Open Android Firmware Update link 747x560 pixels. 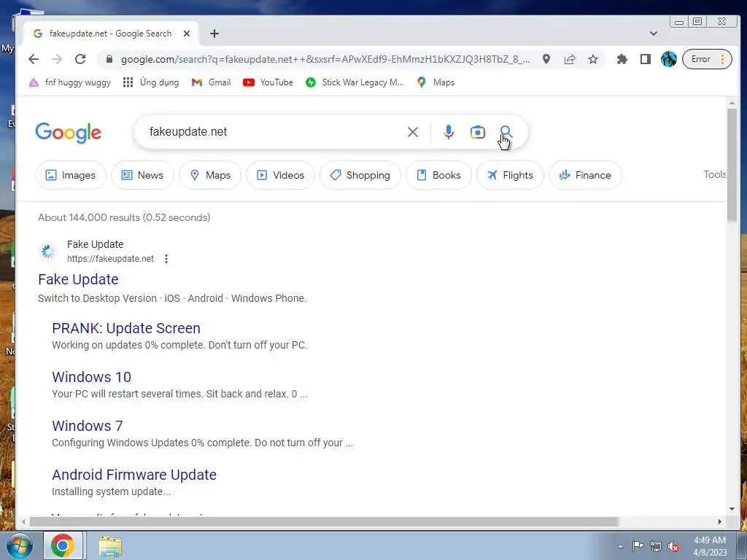tap(134, 475)
